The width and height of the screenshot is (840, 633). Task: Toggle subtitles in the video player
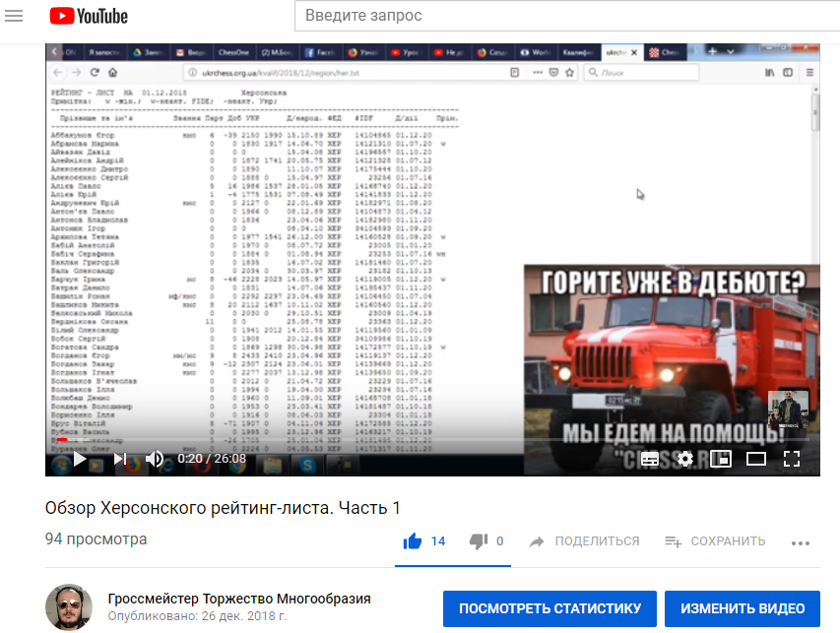pyautogui.click(x=650, y=459)
